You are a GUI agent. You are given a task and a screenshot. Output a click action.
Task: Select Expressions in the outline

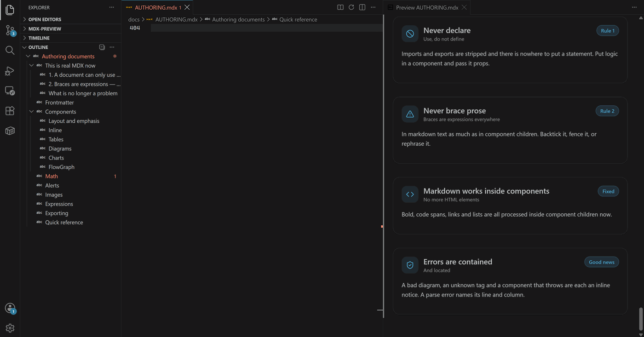(59, 204)
